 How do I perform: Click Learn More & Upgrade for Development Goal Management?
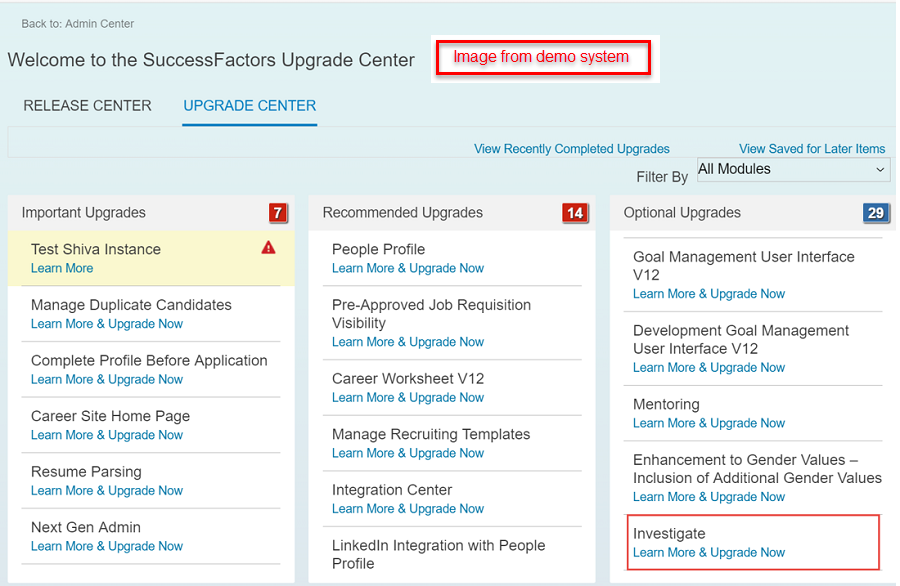pos(709,368)
